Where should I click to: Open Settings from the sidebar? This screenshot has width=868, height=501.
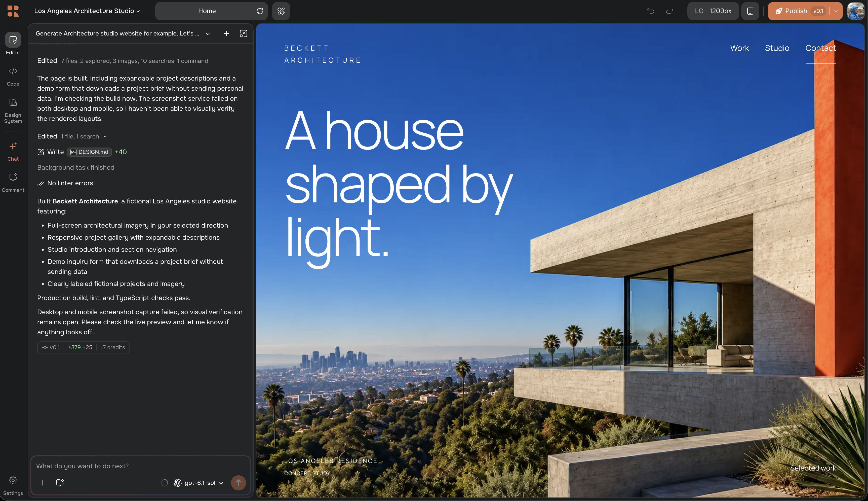[x=13, y=485]
